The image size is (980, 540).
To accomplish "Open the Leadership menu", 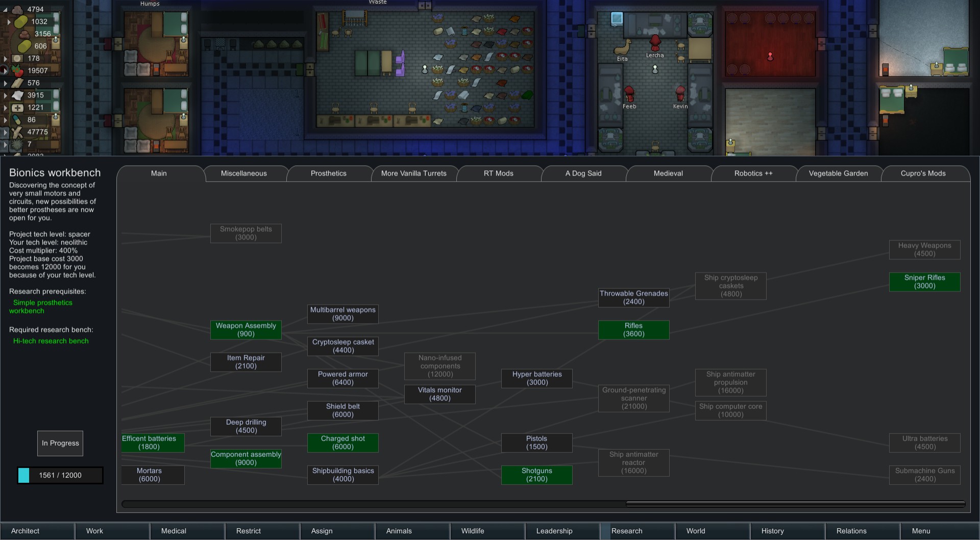I will point(562,531).
